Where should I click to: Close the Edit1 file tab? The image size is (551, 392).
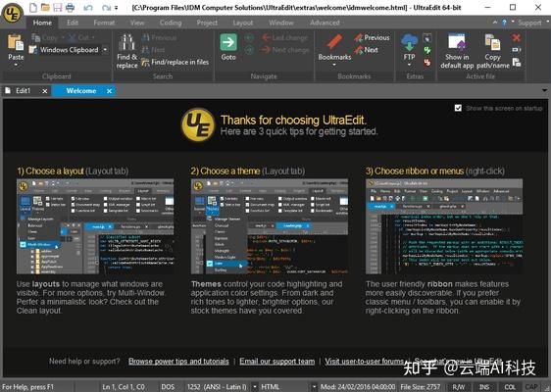(x=45, y=91)
